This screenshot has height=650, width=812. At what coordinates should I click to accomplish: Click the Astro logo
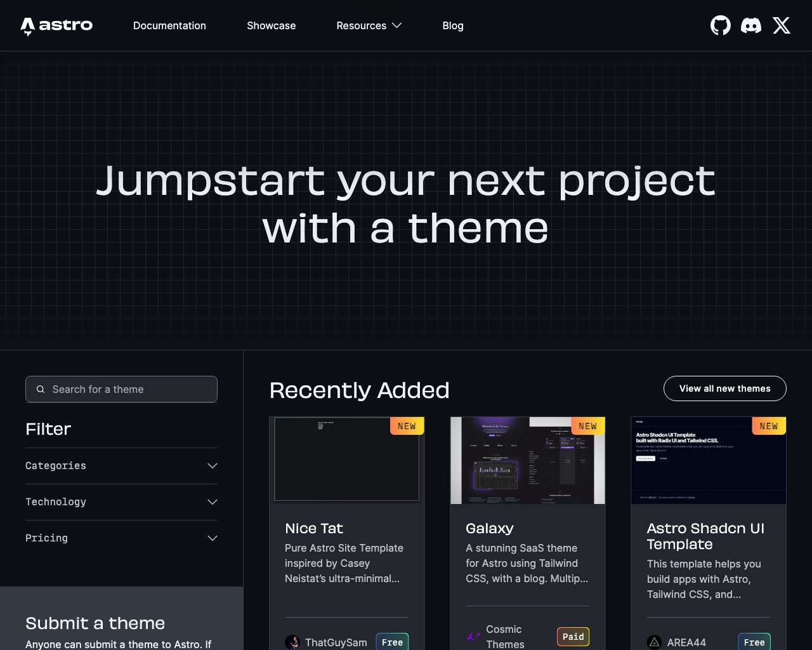coord(56,25)
